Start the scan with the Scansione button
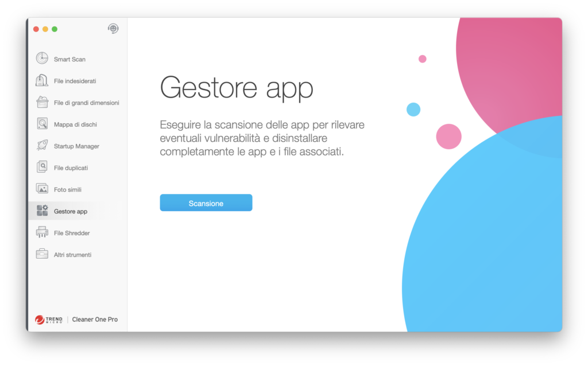 click(x=206, y=203)
